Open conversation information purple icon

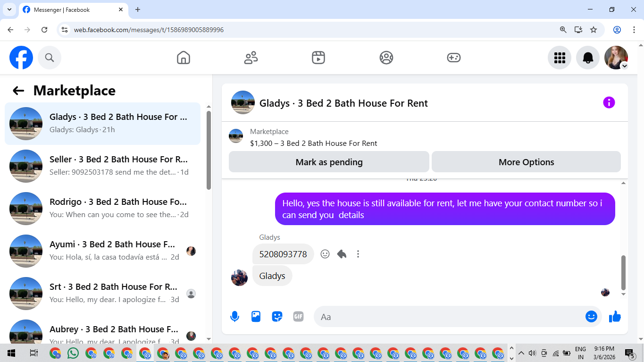609,102
